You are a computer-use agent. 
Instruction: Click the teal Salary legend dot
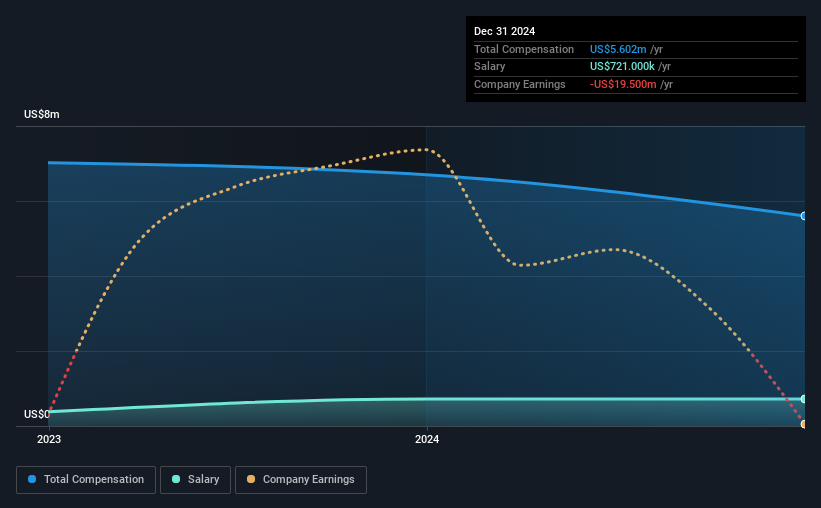[x=176, y=479]
